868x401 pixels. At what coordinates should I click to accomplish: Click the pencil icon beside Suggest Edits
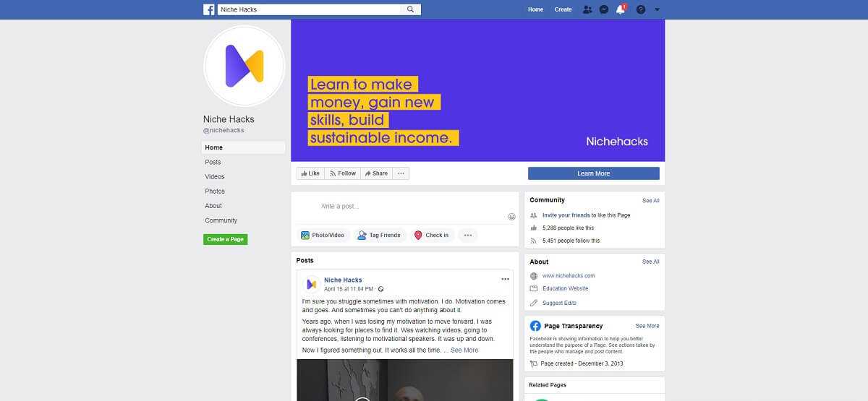(x=534, y=303)
